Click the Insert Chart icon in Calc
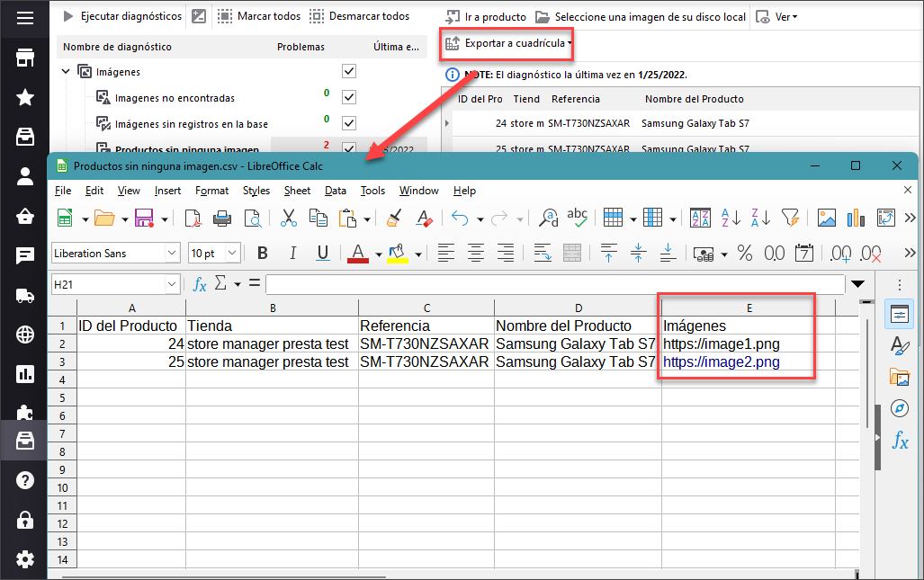This screenshot has width=924, height=580. (856, 218)
